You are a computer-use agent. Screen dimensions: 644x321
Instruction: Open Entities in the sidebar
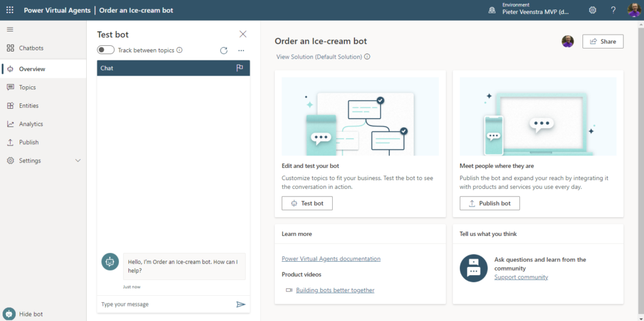click(43, 106)
